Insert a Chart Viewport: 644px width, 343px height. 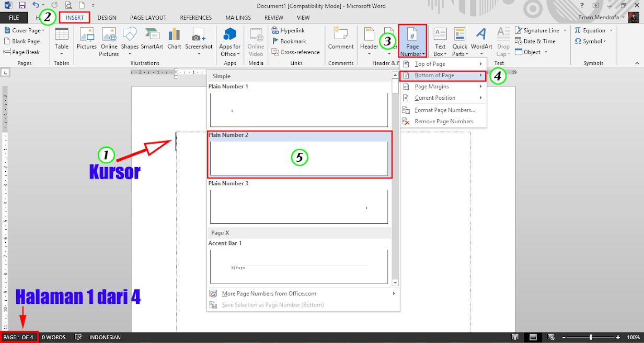[174, 39]
